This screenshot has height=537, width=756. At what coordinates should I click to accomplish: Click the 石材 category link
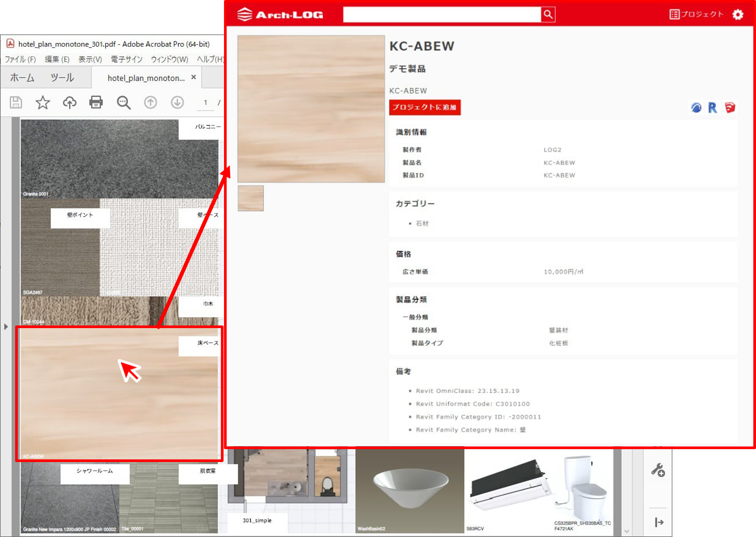[x=422, y=223]
